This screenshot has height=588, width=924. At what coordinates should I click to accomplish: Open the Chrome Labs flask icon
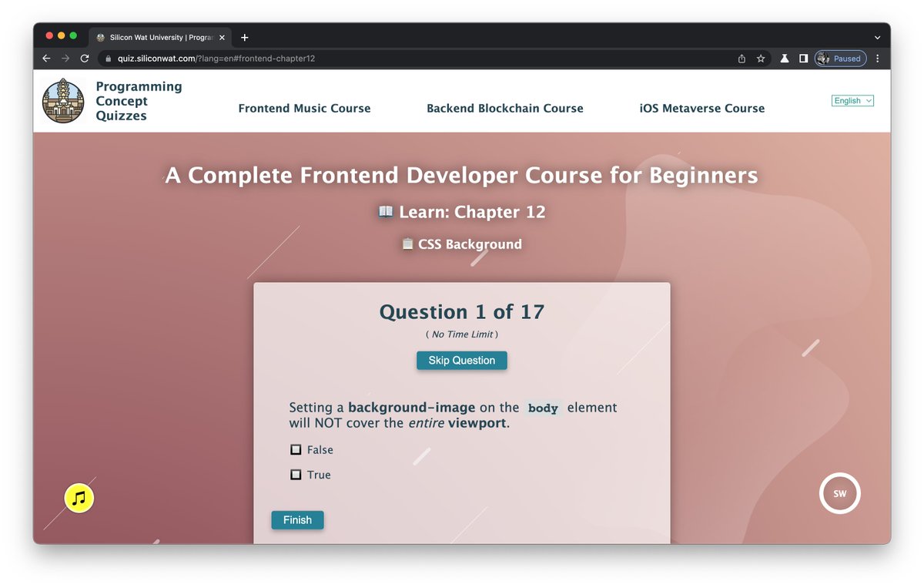(x=785, y=59)
